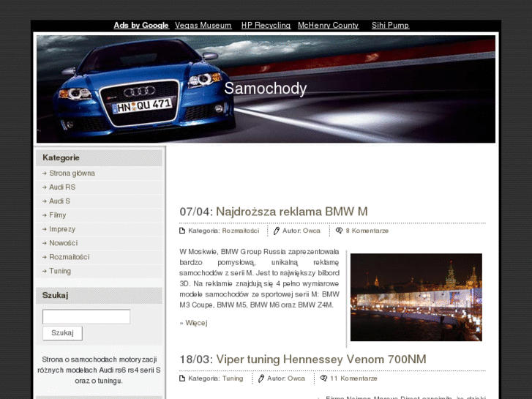Open the 8 Komentarze link
Viewport: 532px width, 399px height.
(x=367, y=231)
